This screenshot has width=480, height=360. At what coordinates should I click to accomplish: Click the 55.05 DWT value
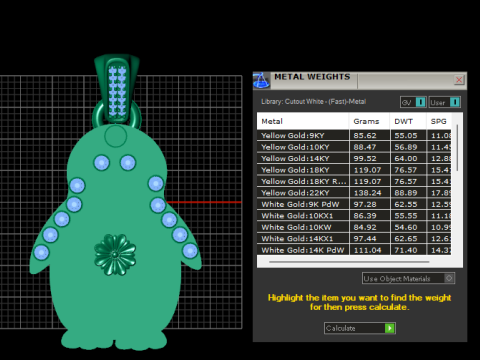[406, 136]
